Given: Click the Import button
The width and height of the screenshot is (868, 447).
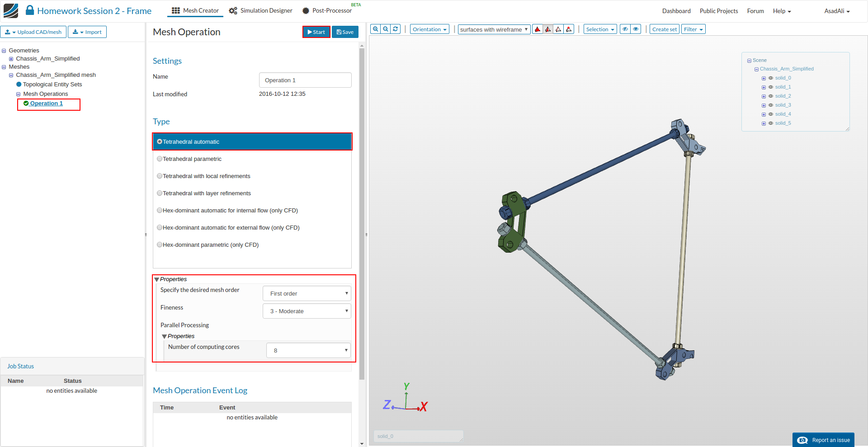Looking at the screenshot, I should pos(87,32).
